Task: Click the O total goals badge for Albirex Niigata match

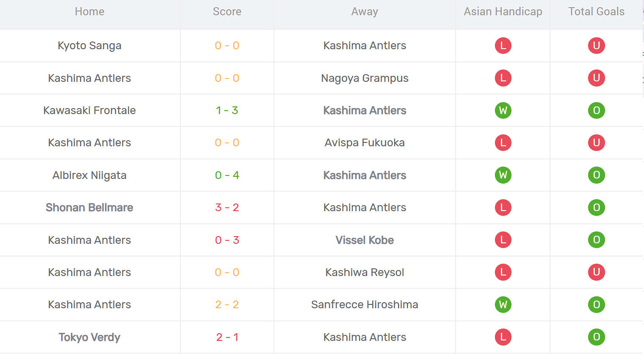Action: point(596,175)
